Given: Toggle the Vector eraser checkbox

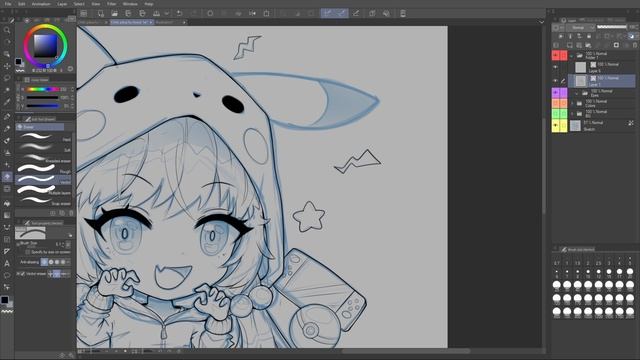Looking at the screenshot, I should coord(22,274).
